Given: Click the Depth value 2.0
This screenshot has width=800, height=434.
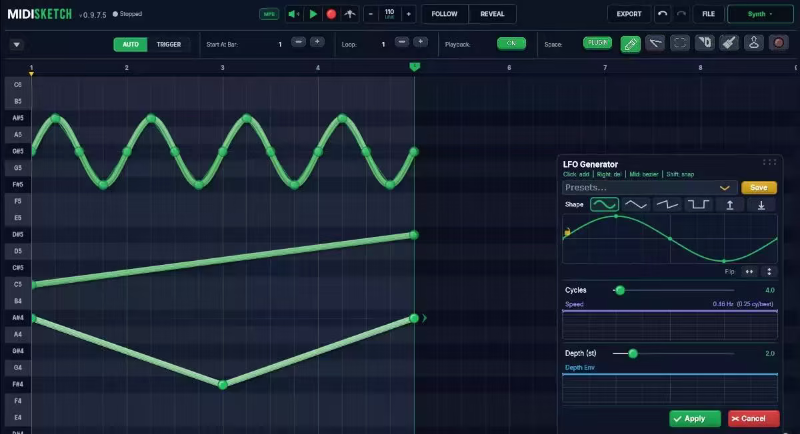Looking at the screenshot, I should 770,353.
